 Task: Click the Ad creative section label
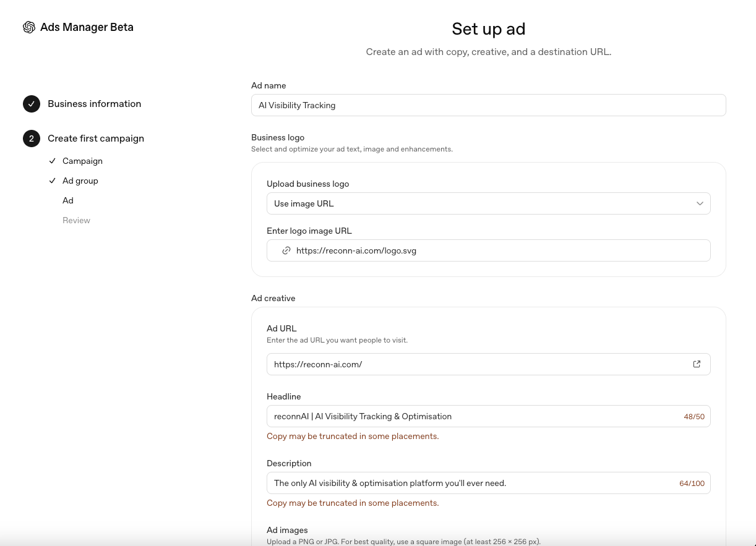click(273, 298)
